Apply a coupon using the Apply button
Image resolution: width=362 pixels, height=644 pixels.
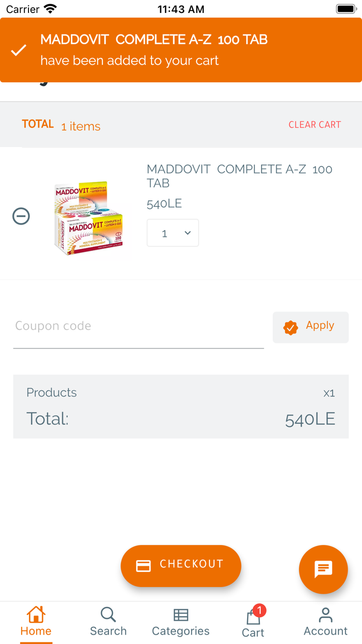click(x=320, y=326)
